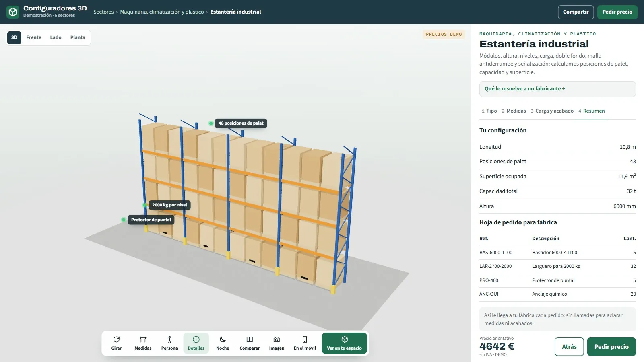
Task: Open En el móvil option
Action: (305, 343)
